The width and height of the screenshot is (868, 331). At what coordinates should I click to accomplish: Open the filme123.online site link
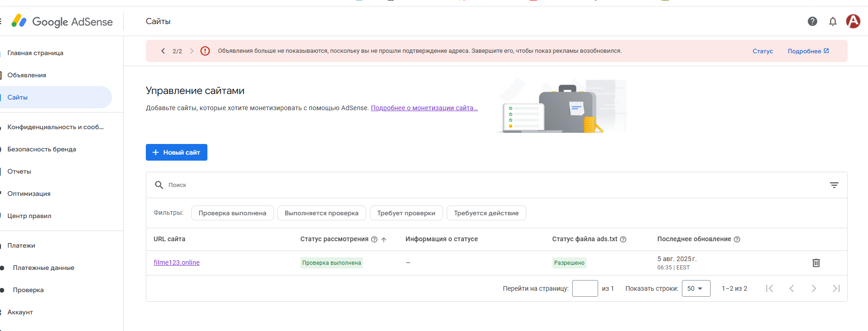(176, 262)
